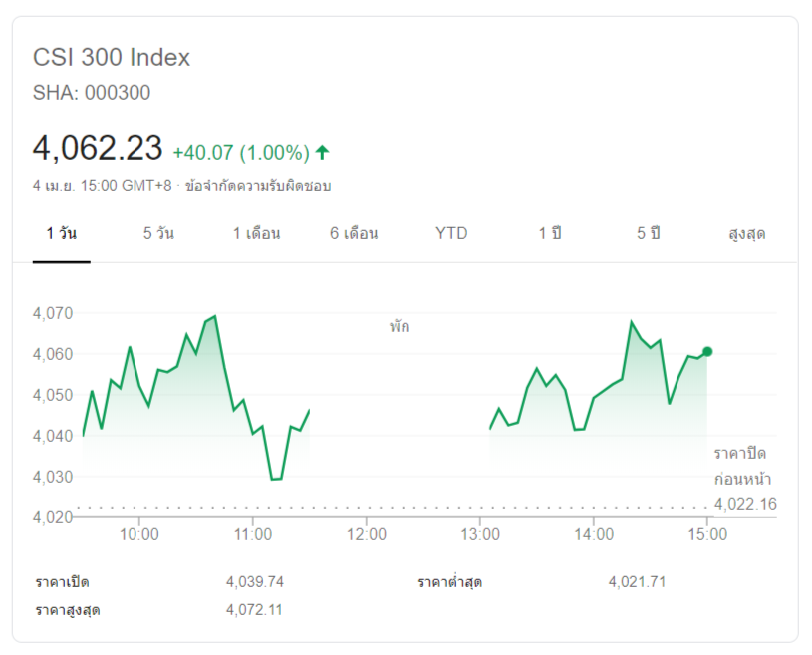Click the green up arrow icon
812x655 pixels.
[x=322, y=153]
